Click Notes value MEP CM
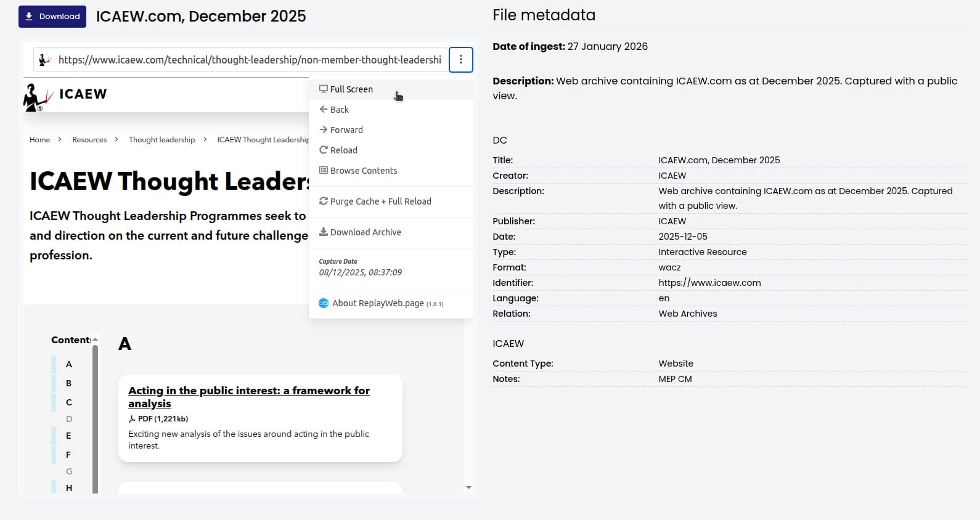980x520 pixels. pos(675,379)
